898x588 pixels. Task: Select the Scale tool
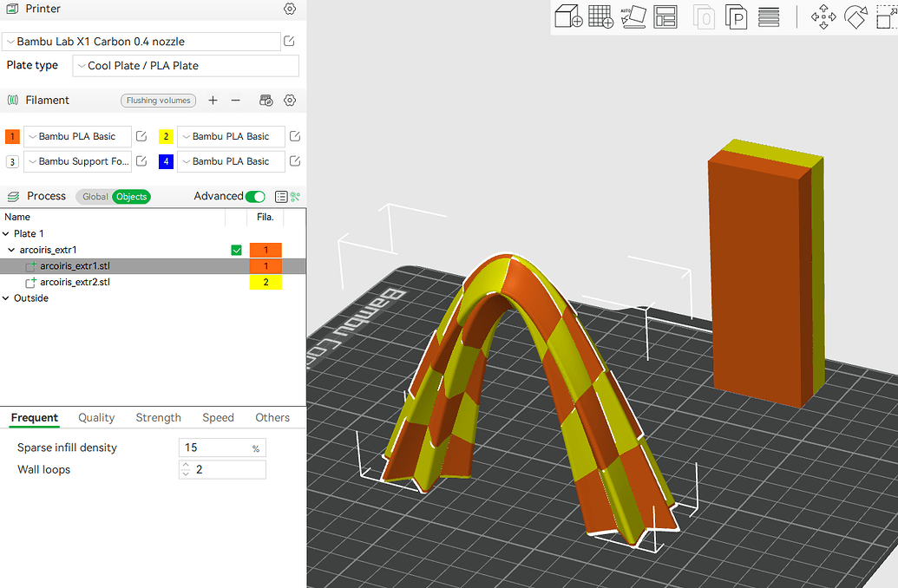887,16
